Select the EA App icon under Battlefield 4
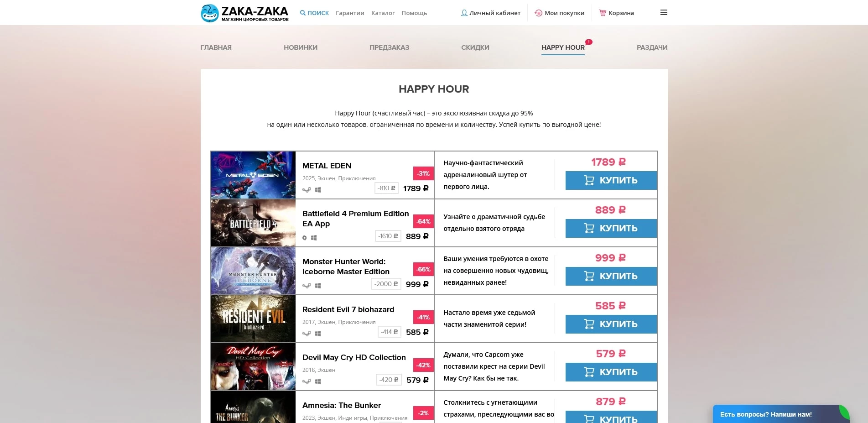Viewport: 868px width, 423px height. 305,238
